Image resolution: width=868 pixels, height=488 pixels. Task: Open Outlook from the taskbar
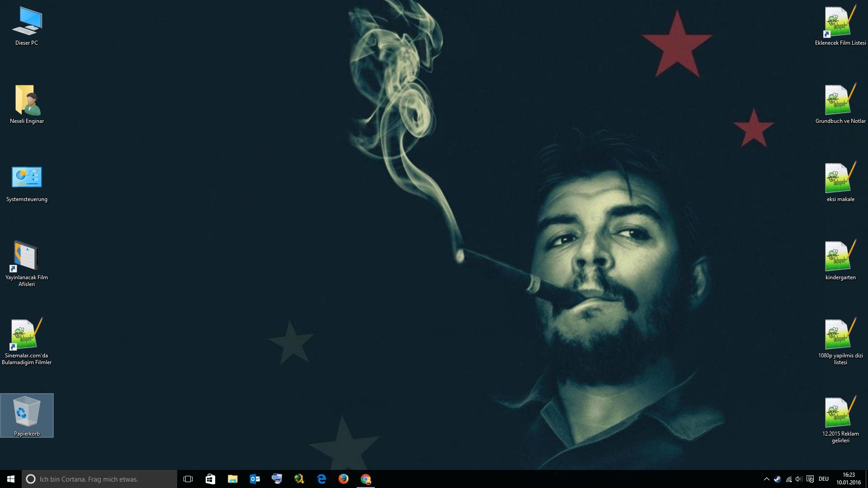point(255,479)
